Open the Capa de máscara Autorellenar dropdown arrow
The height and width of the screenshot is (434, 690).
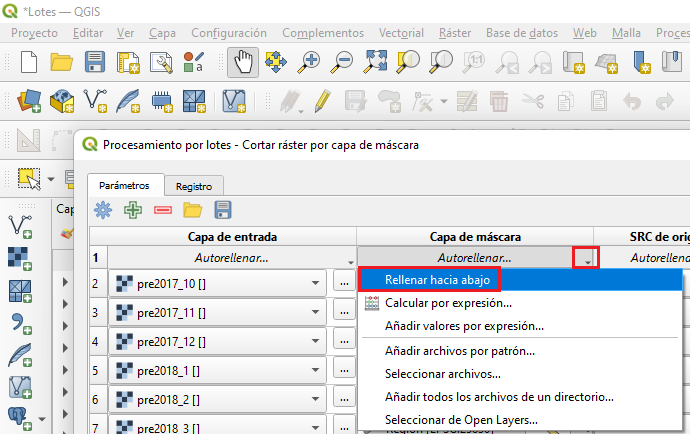pyautogui.click(x=586, y=258)
